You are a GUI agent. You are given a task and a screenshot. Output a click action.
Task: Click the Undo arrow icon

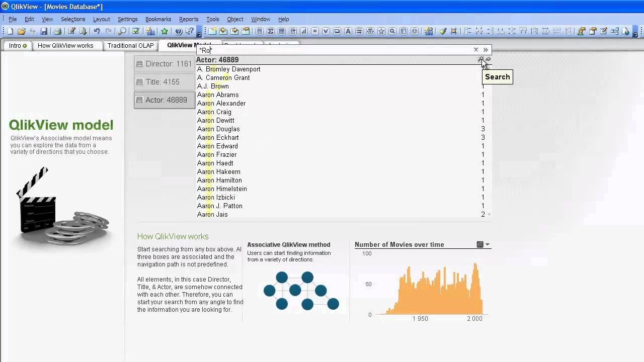[97, 31]
